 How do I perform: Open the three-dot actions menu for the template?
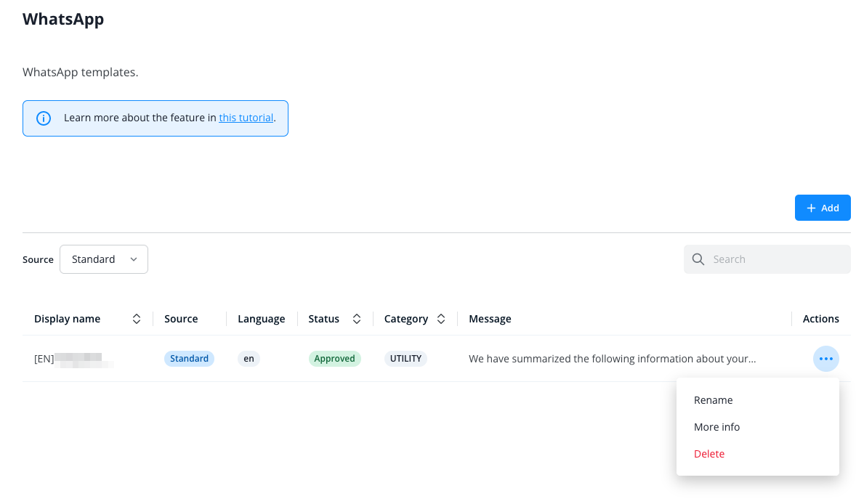tap(825, 359)
